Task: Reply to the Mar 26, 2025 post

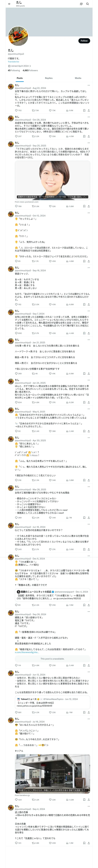Action: coord(16,518)
